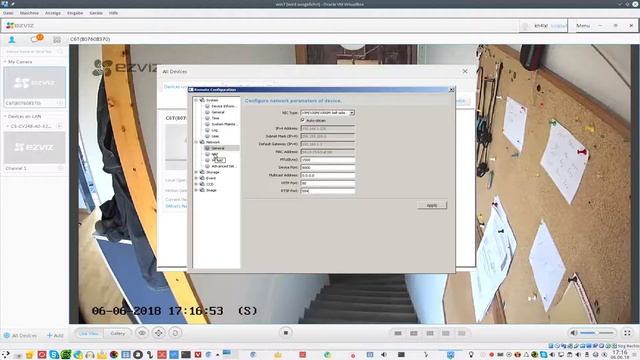
Task: Open the grid icon next to messages icon
Action: (57, 40)
